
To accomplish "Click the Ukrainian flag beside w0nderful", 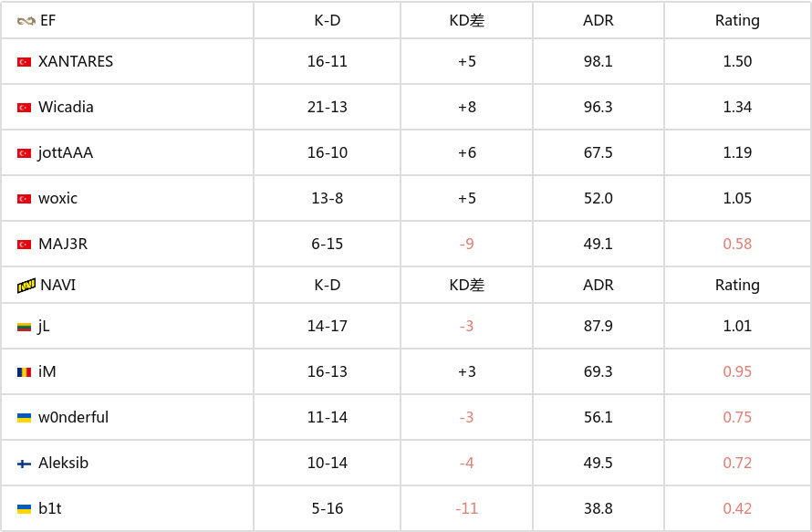I will [x=24, y=418].
